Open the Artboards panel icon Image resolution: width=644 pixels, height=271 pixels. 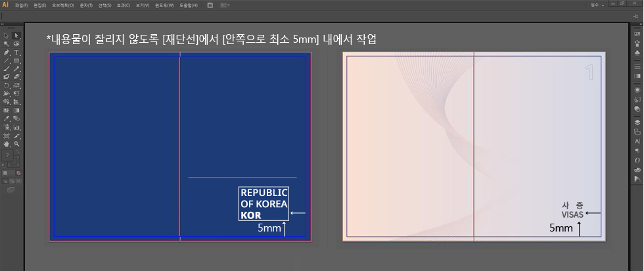[637, 132]
